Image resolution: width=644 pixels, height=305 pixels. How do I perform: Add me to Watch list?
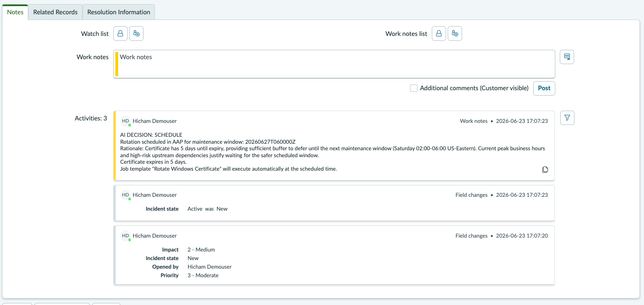(137, 33)
